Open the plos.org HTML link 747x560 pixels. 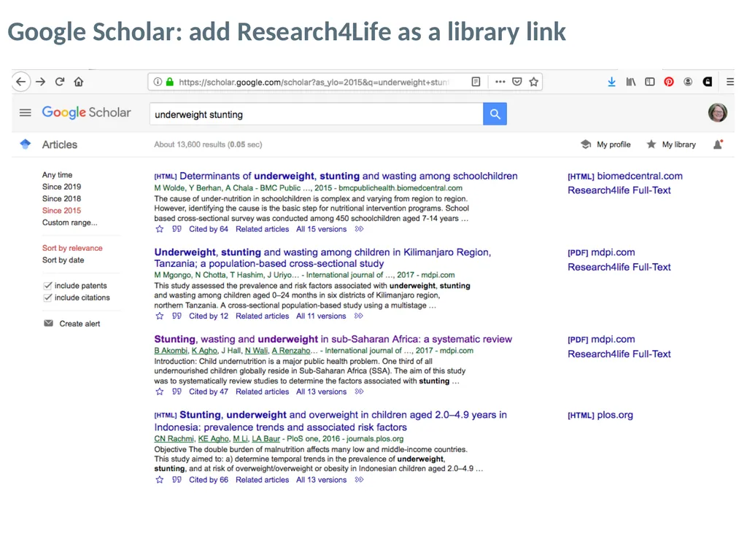tap(600, 415)
